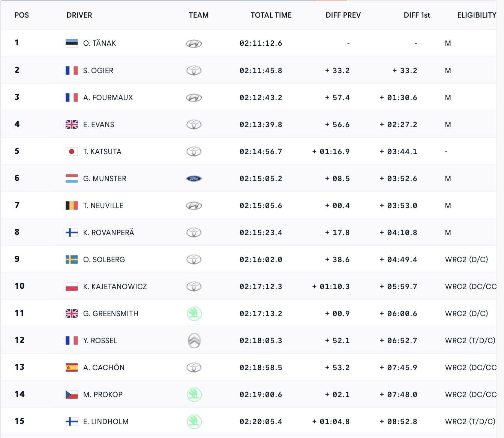The height and width of the screenshot is (438, 504).
Task: Click the Japanese flag beside T. Katsuta
Action: (x=72, y=151)
